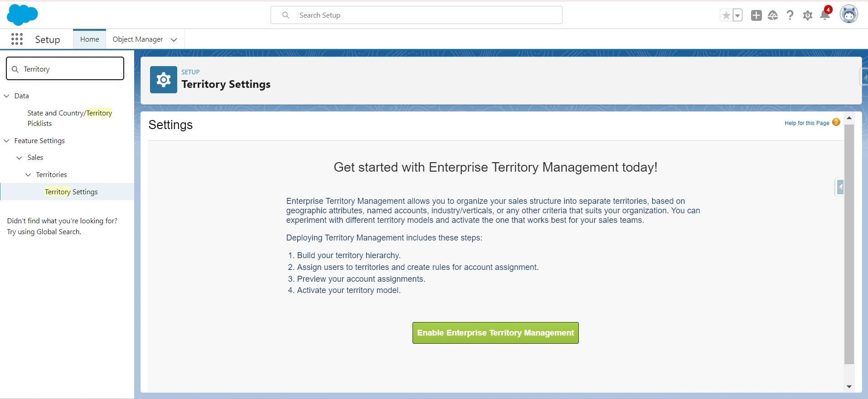Collapse the Sales tree node

point(19,158)
